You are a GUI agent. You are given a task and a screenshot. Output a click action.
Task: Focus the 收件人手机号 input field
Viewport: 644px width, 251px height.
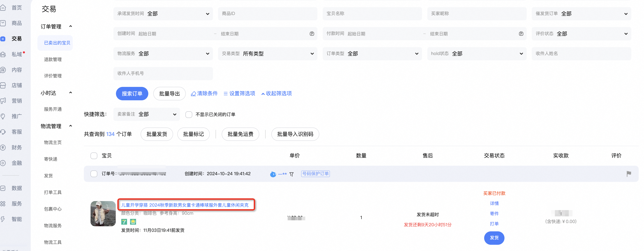(163, 73)
